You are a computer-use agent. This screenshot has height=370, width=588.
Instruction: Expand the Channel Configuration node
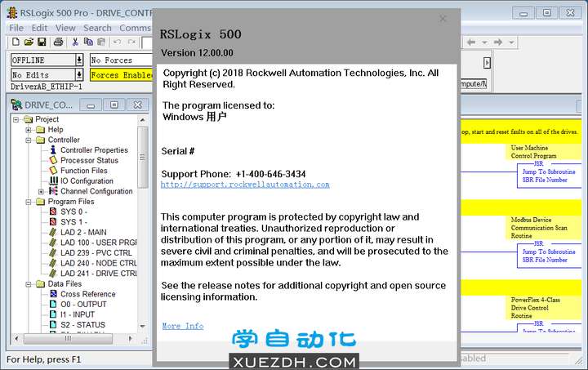click(42, 192)
